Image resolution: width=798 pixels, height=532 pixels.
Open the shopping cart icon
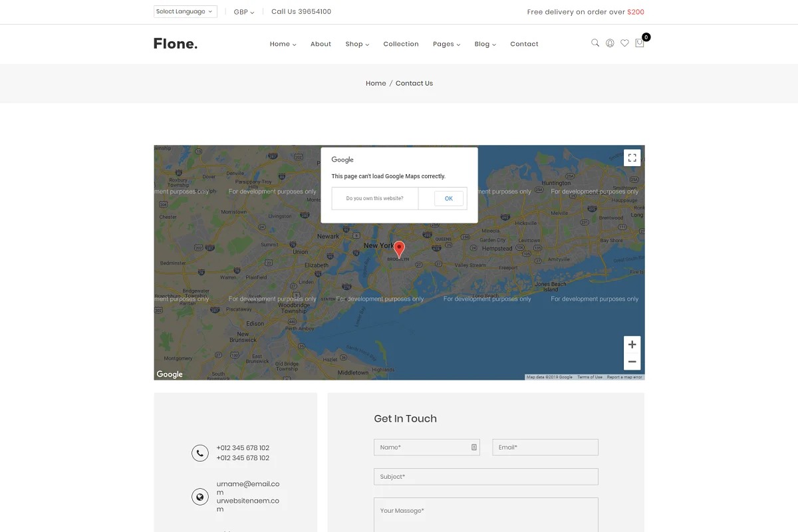click(x=640, y=43)
